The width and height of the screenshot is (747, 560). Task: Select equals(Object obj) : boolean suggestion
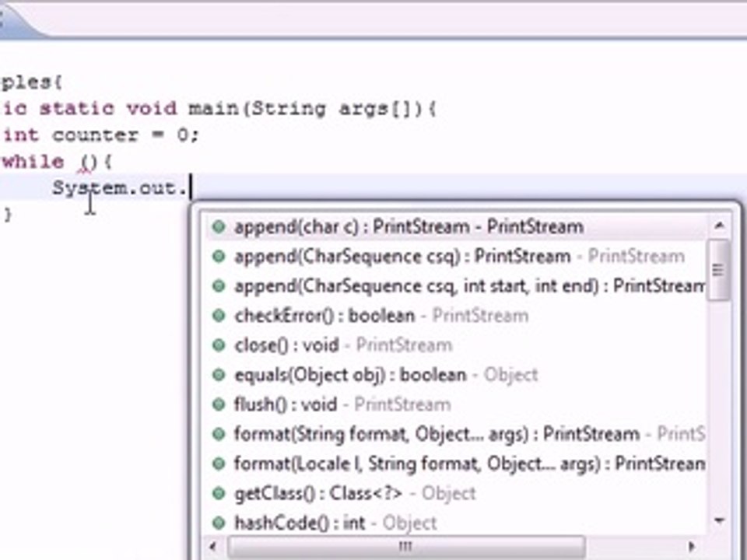coord(457,375)
